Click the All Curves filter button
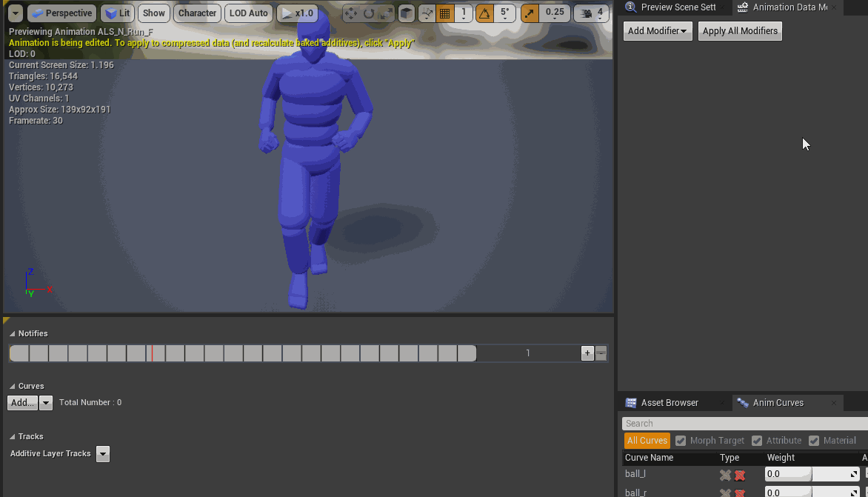Image resolution: width=868 pixels, height=497 pixels. (647, 441)
